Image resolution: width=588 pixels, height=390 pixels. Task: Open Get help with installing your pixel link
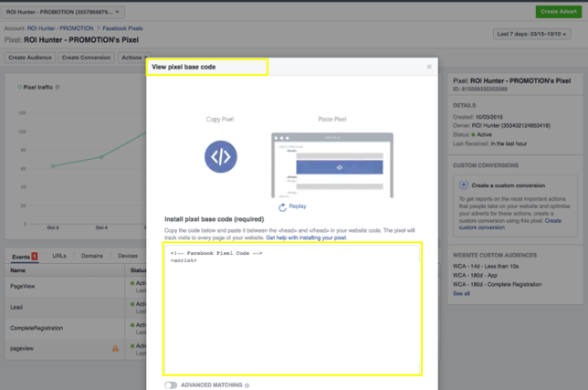coord(306,237)
